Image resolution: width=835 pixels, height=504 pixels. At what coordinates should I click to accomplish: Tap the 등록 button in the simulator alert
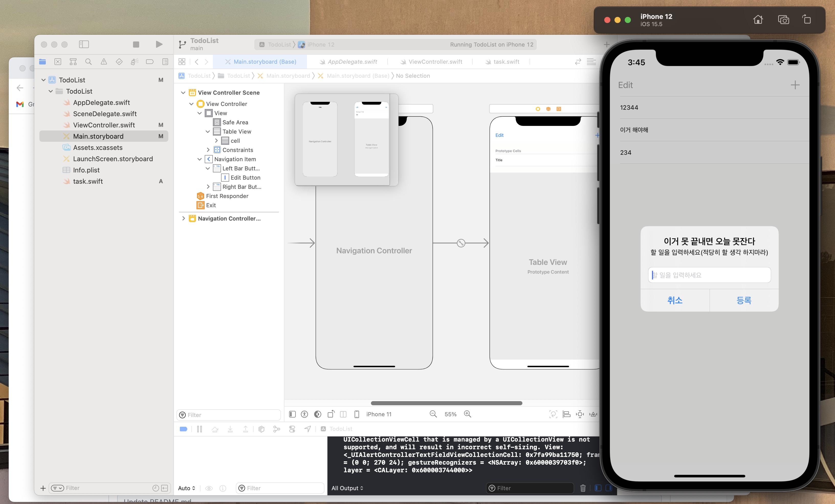point(744,300)
